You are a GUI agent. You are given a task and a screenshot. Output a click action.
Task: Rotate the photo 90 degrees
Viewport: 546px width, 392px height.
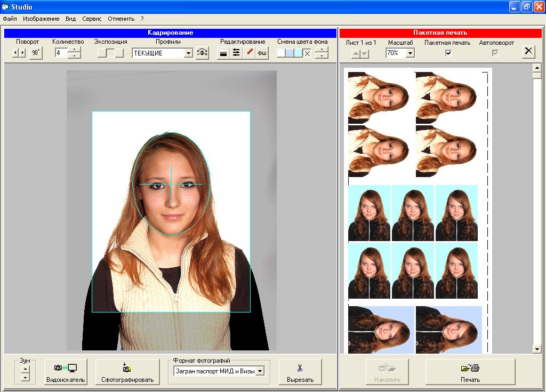click(x=35, y=52)
